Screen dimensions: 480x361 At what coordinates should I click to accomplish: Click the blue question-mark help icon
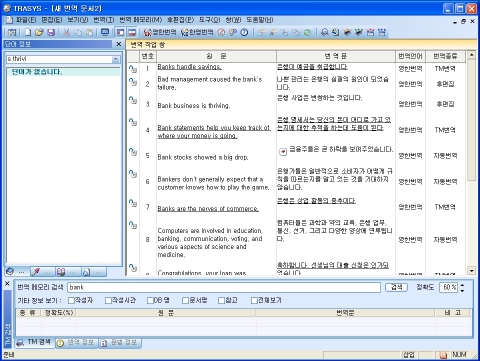pyautogui.click(x=244, y=32)
